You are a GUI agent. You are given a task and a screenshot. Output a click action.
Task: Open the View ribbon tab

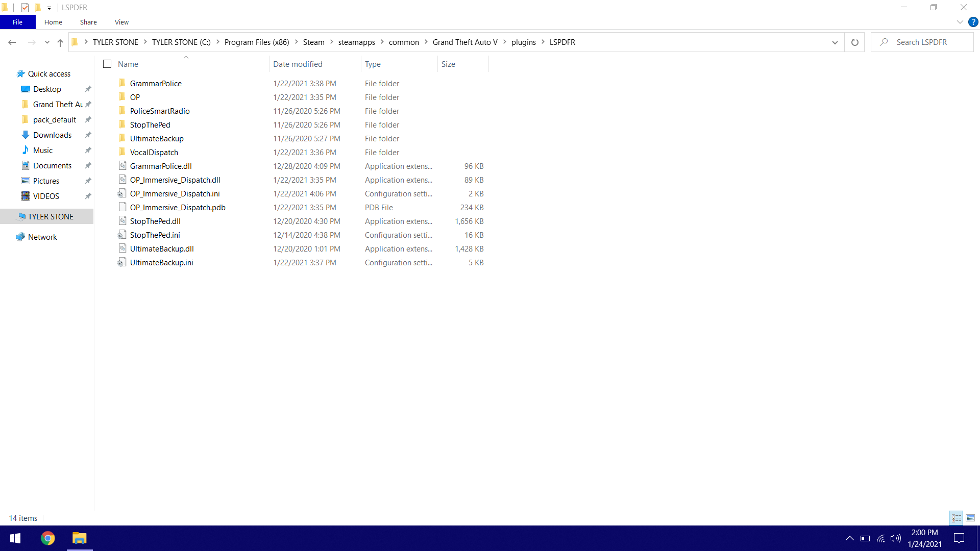121,22
